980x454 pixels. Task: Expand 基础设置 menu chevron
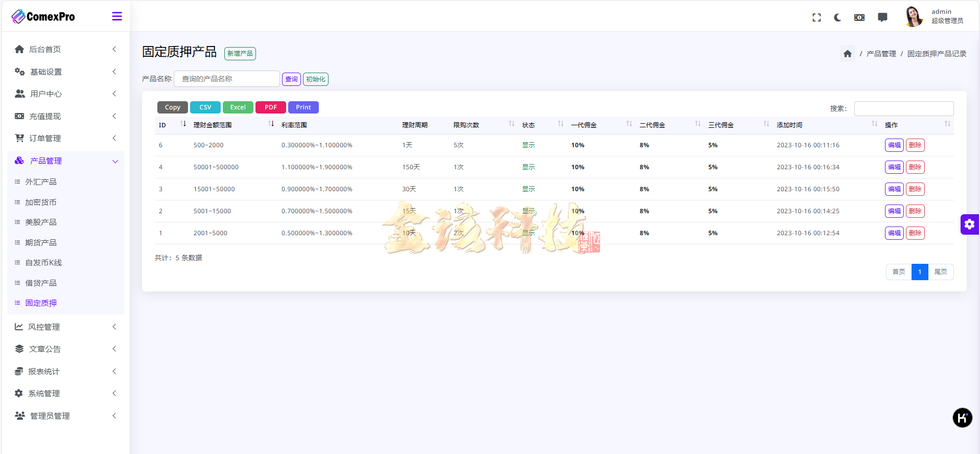tap(114, 72)
